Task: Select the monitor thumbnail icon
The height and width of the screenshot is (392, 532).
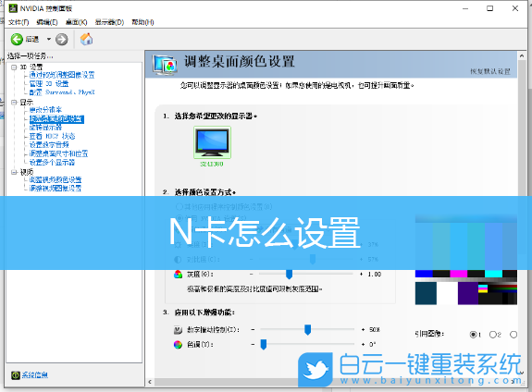Action: [x=213, y=142]
